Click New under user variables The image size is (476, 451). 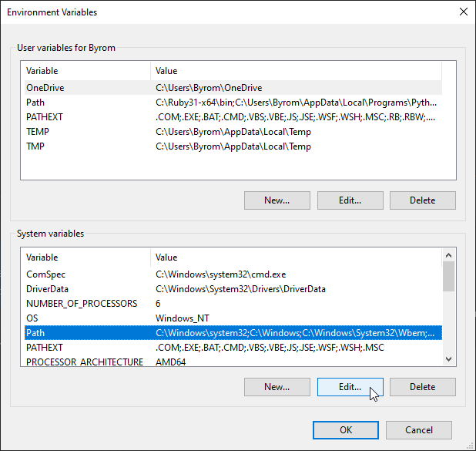pos(277,200)
